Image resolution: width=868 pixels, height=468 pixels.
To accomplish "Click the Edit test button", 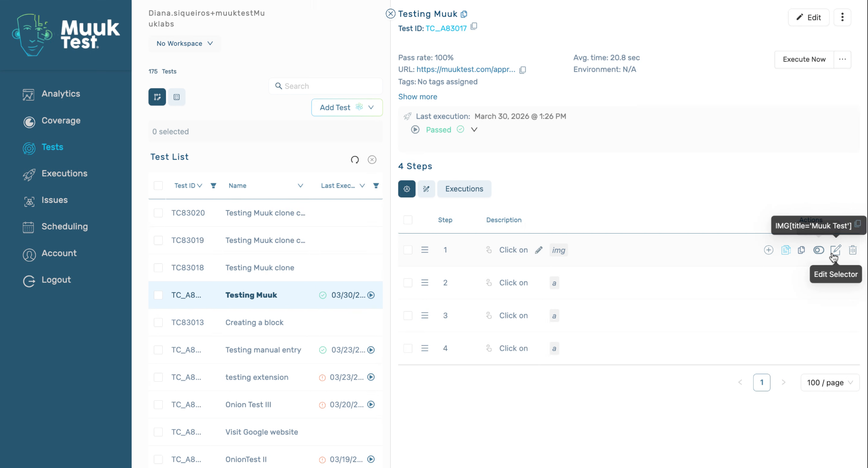I will click(x=808, y=17).
